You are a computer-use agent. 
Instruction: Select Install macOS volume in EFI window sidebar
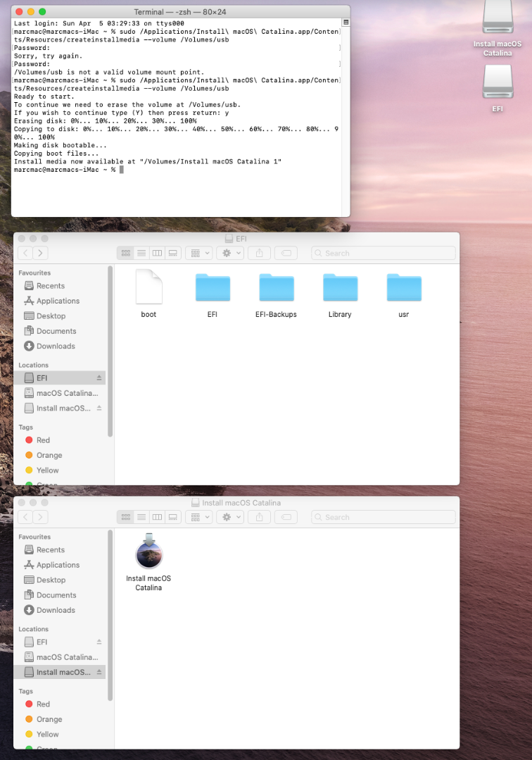60,408
